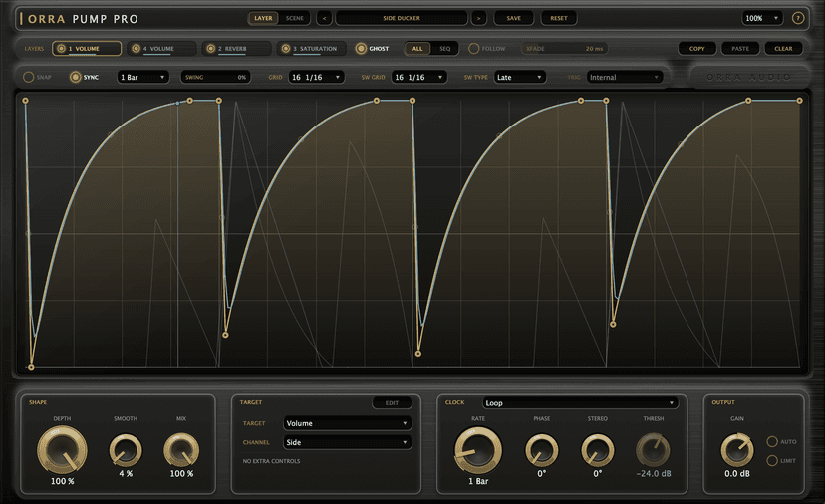Toggle the Follow option

473,49
